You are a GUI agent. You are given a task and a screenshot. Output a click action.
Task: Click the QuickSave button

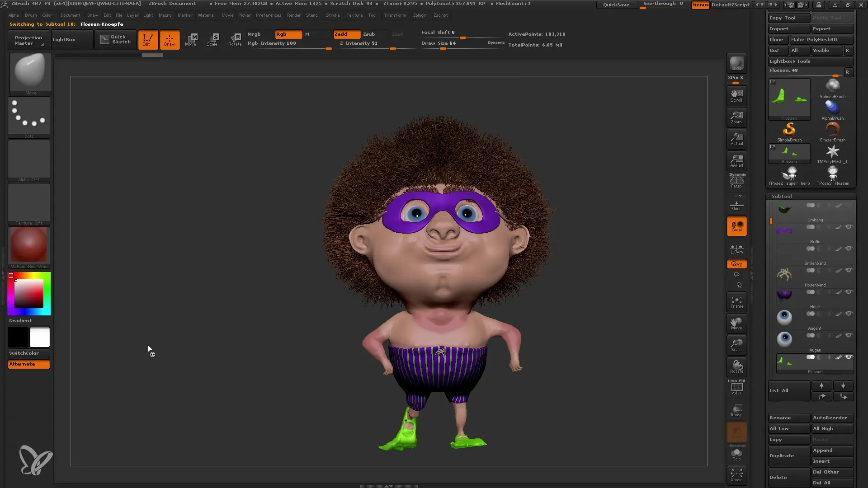tap(617, 5)
